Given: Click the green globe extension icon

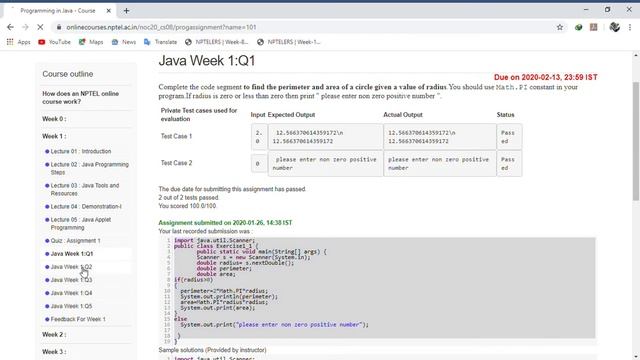Looking at the screenshot, I should (578, 27).
